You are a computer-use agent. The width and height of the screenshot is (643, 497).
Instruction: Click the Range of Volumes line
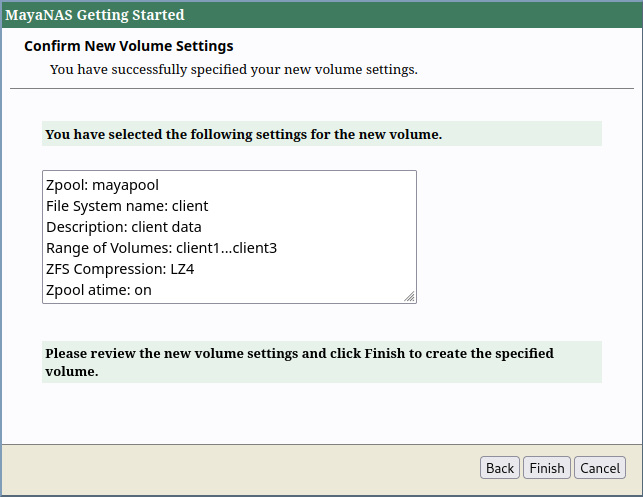161,248
